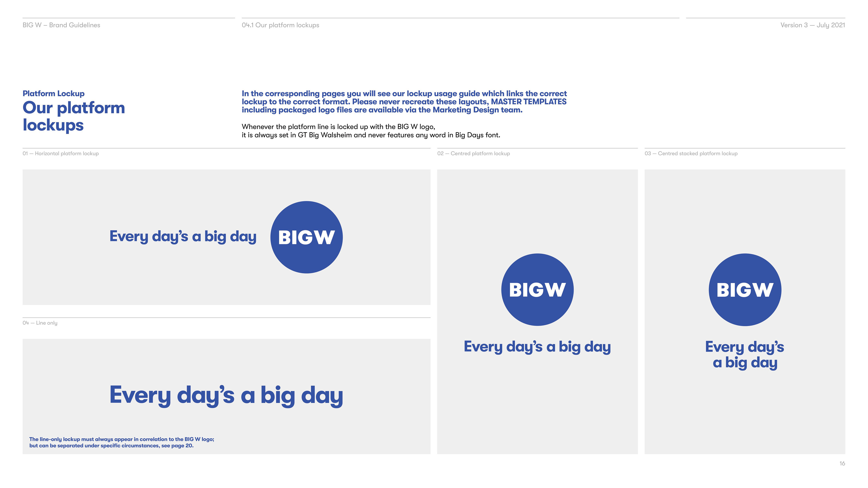868x488 pixels.
Task: Click the 'Platform Lockup' subheading
Action: click(x=54, y=93)
